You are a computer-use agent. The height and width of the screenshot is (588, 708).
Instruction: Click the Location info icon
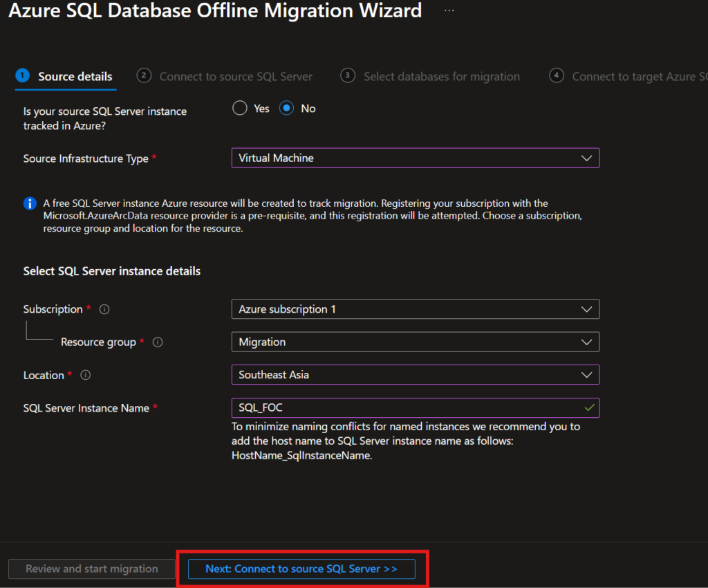coord(86,375)
